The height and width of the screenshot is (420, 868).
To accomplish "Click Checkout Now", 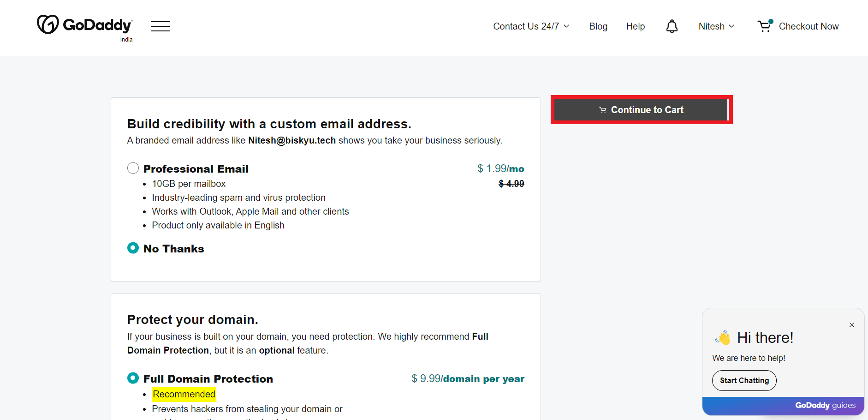I will (809, 26).
